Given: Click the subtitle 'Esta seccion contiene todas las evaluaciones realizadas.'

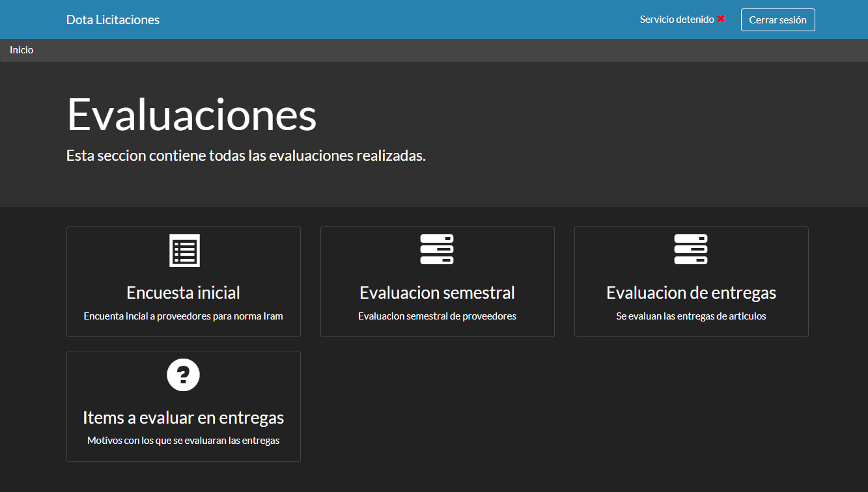Looking at the screenshot, I should 246,156.
